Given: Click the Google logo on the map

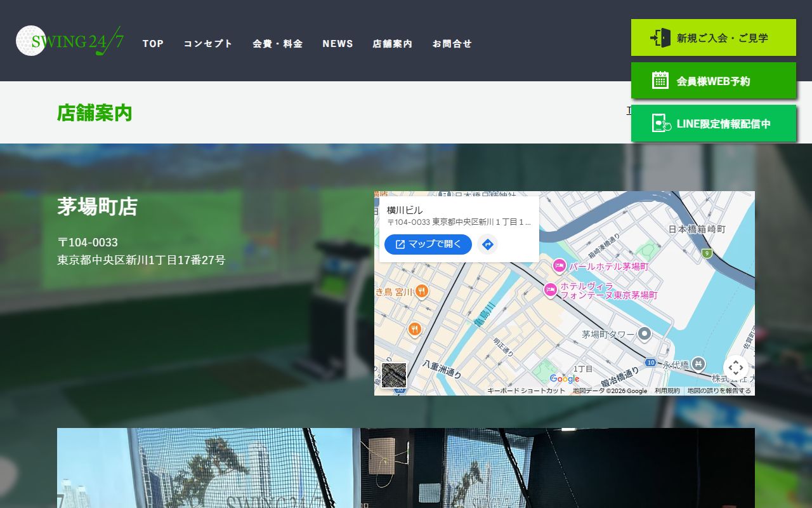Looking at the screenshot, I should click(x=565, y=380).
